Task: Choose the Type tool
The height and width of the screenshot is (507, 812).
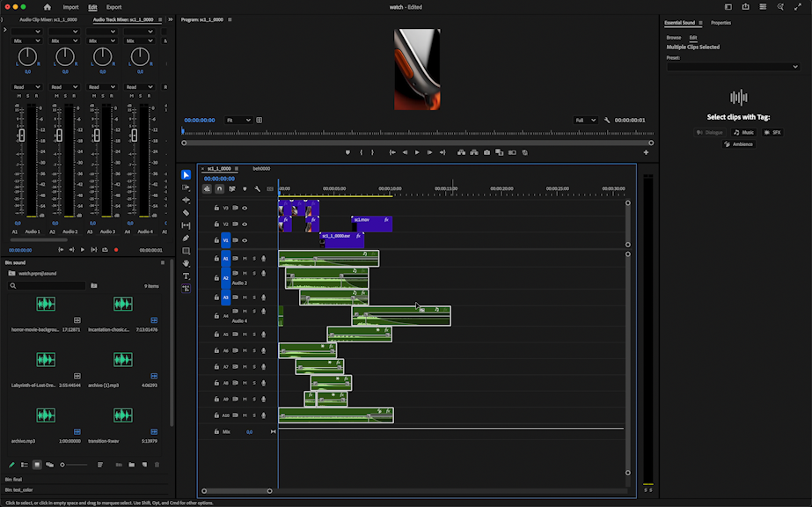Action: (x=186, y=276)
